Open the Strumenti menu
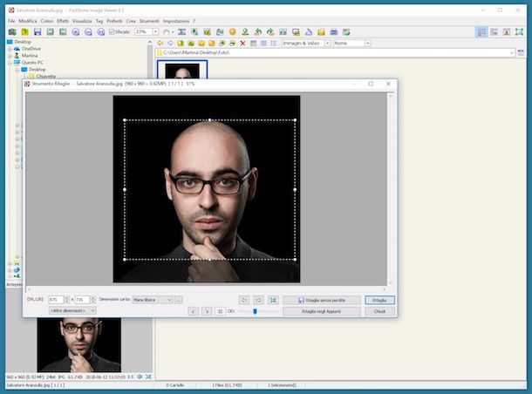 [149, 21]
